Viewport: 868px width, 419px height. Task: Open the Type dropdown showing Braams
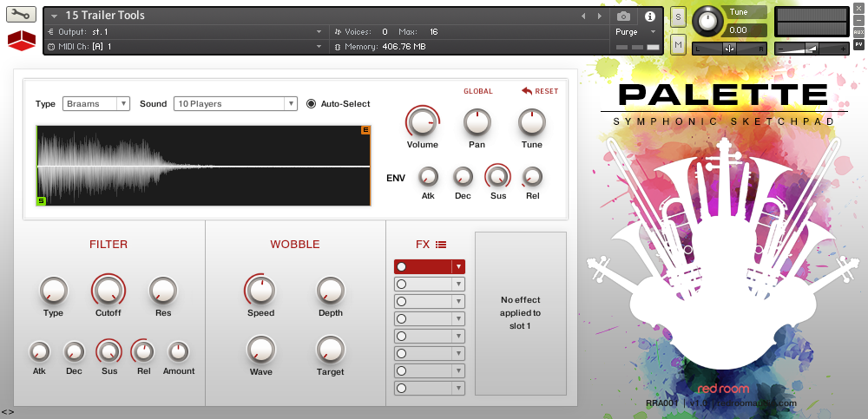pyautogui.click(x=96, y=103)
